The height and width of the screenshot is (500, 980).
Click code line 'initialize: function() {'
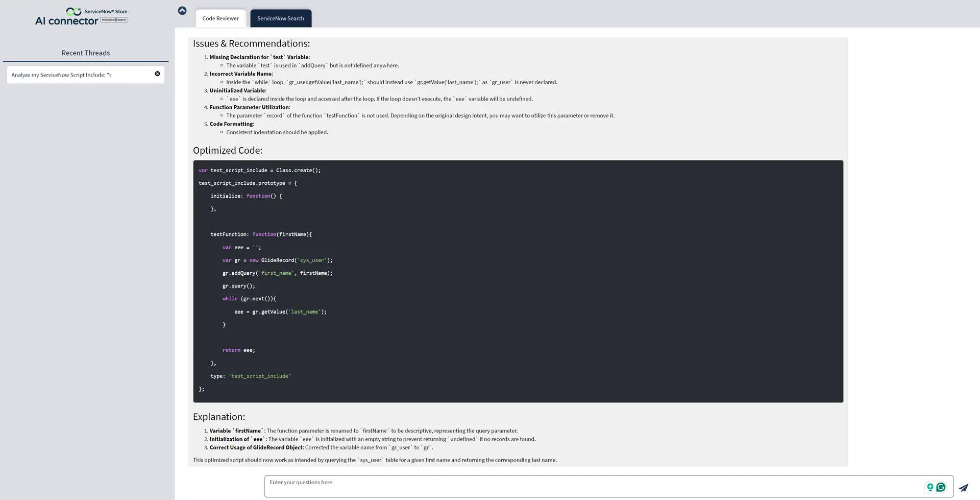pyautogui.click(x=246, y=196)
